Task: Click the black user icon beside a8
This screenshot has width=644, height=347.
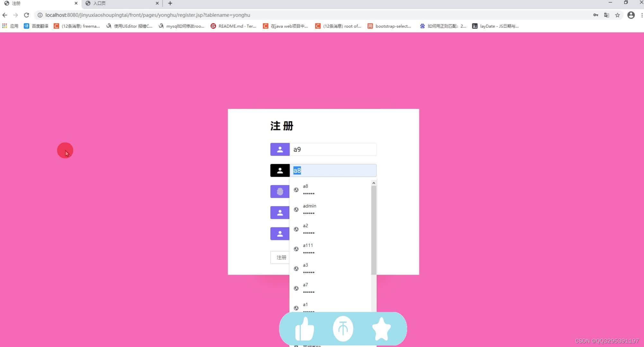Action: (280, 170)
